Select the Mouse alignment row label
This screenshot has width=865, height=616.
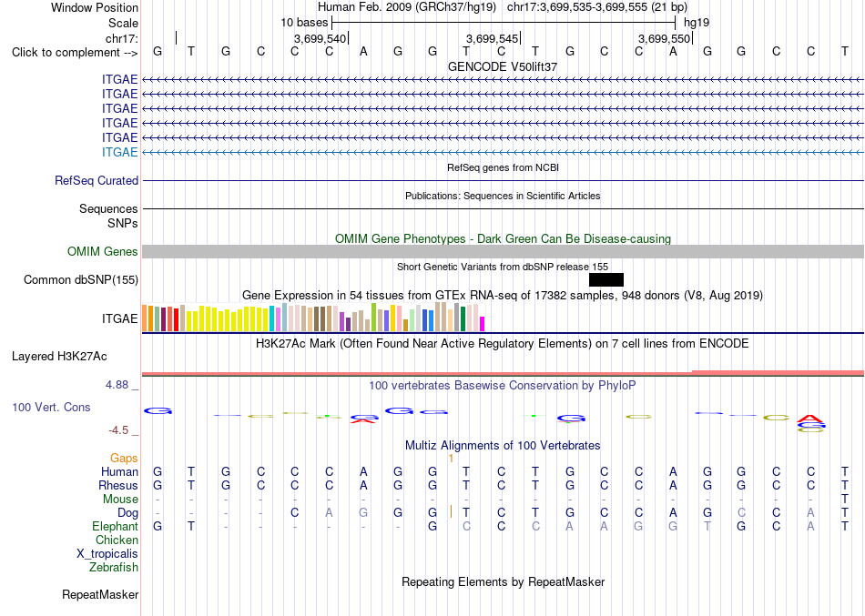(121, 500)
